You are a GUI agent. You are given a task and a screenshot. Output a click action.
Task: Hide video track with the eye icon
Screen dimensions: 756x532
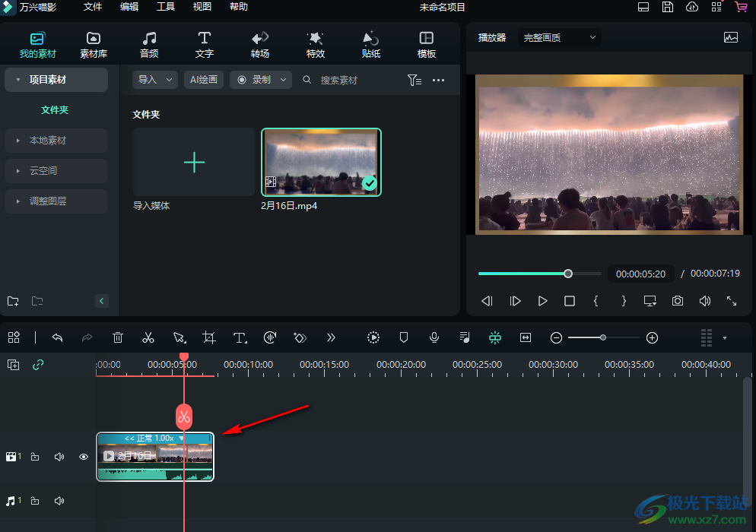(x=84, y=457)
